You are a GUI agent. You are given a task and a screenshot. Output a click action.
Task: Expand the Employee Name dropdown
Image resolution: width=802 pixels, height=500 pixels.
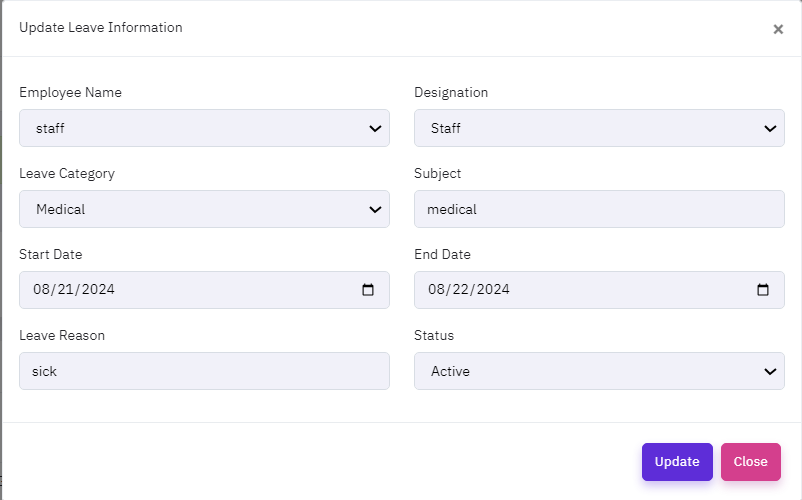[204, 128]
